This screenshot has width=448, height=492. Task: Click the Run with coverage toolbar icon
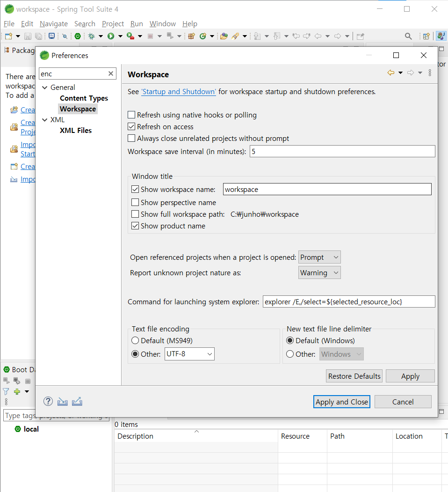pos(130,37)
